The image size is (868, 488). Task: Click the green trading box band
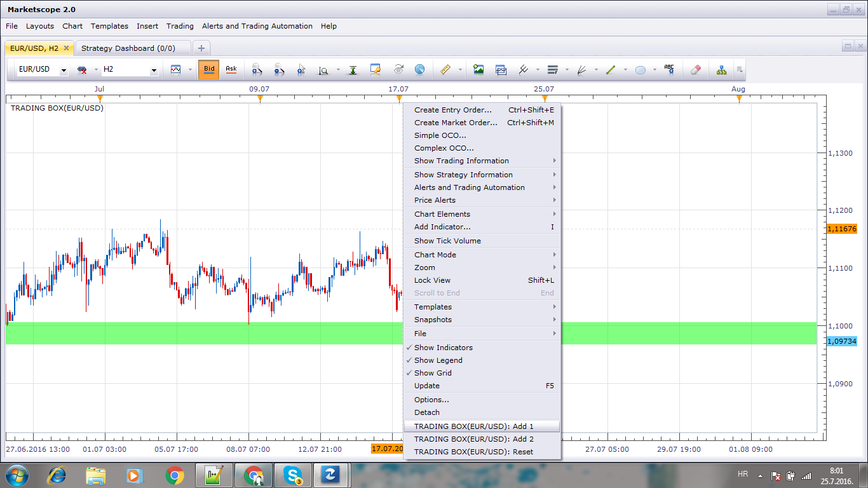click(x=203, y=333)
